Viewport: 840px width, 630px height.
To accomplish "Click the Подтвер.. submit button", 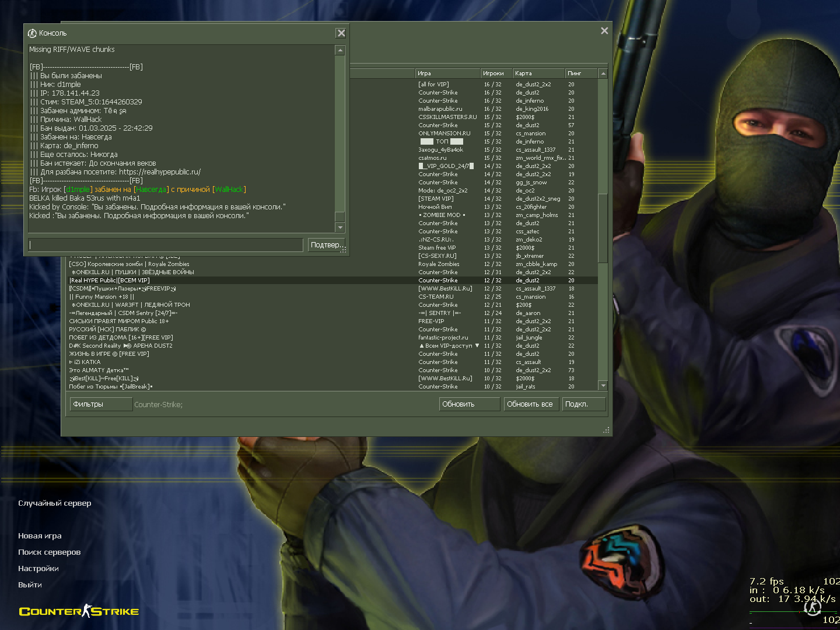I will (326, 245).
